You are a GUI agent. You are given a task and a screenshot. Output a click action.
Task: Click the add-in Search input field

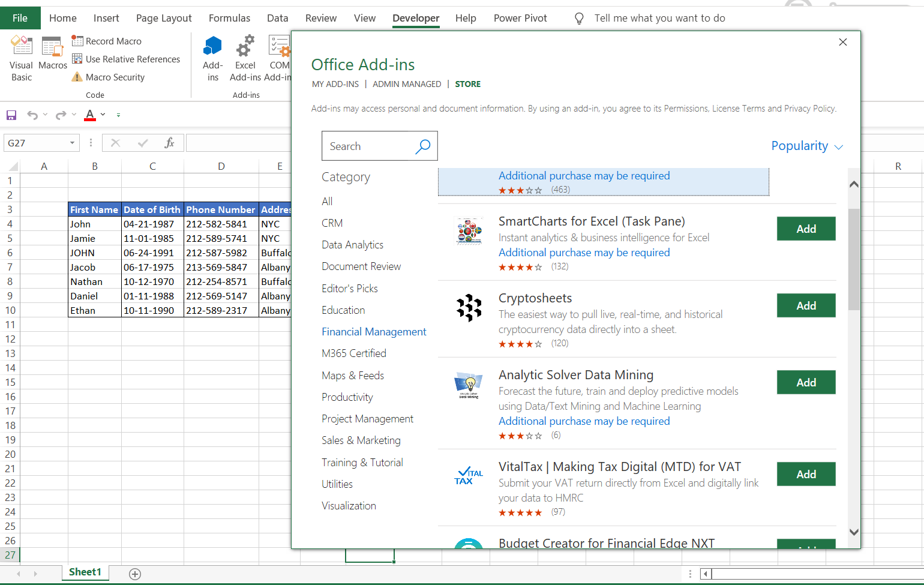[367, 146]
